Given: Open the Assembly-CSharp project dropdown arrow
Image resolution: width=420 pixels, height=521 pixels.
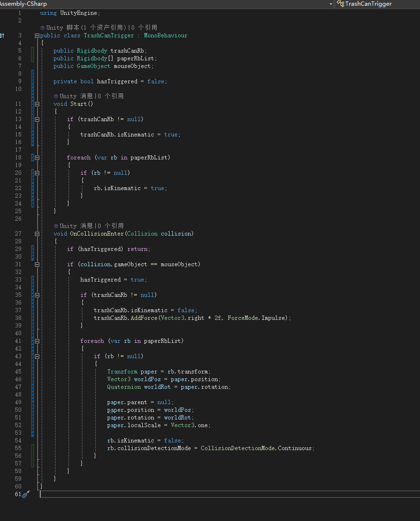Looking at the screenshot, I should pyautogui.click(x=330, y=4).
